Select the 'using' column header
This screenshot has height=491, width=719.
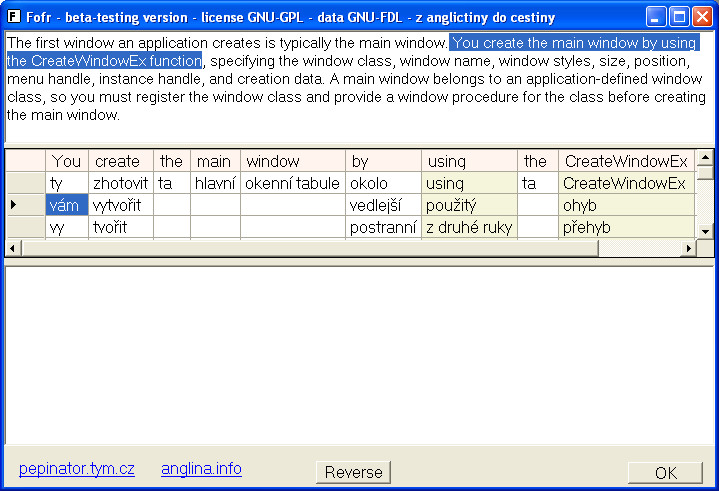pos(470,161)
